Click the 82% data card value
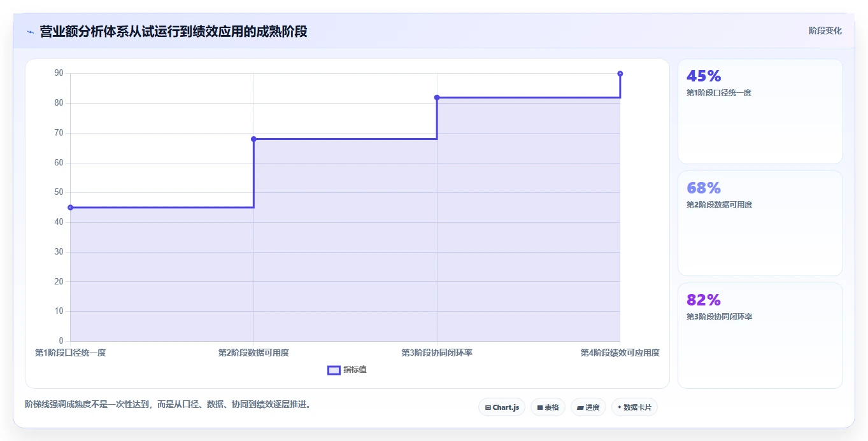This screenshot has width=868, height=441. click(704, 300)
